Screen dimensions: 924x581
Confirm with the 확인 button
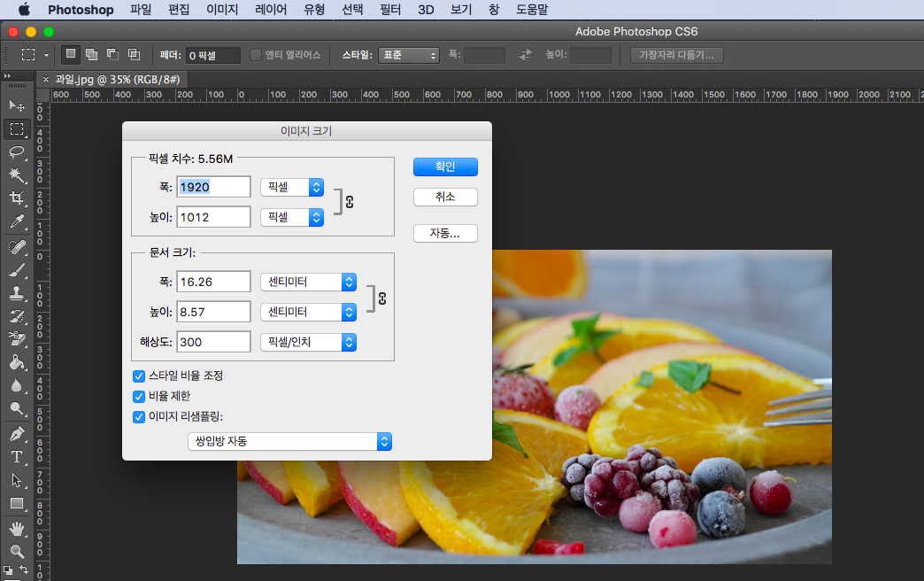[x=445, y=167]
